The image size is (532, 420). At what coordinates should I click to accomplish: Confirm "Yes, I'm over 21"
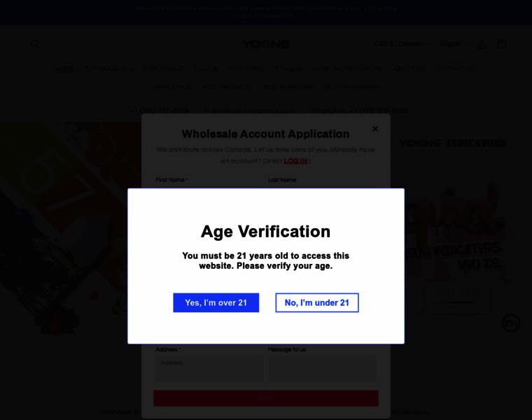(x=216, y=302)
